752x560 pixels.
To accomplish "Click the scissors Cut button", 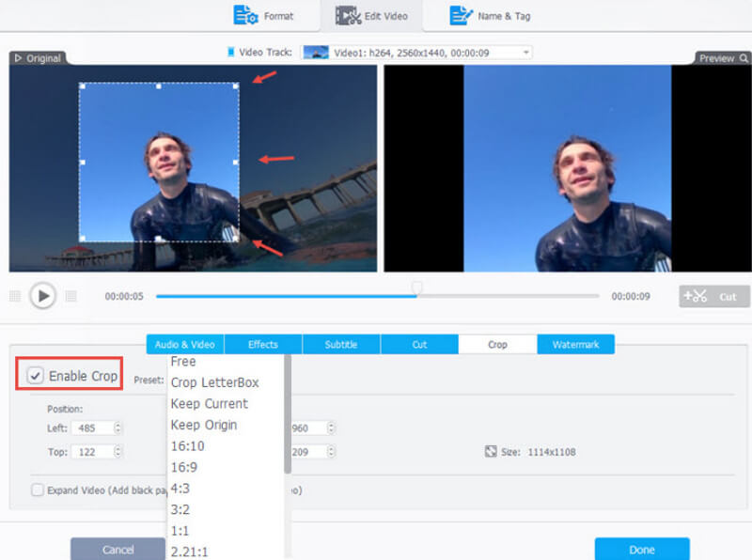I will tap(714, 296).
